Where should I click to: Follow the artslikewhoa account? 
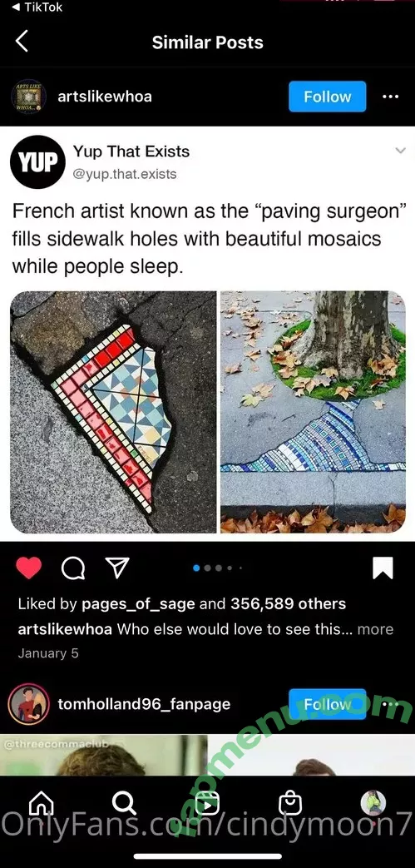coord(328,97)
